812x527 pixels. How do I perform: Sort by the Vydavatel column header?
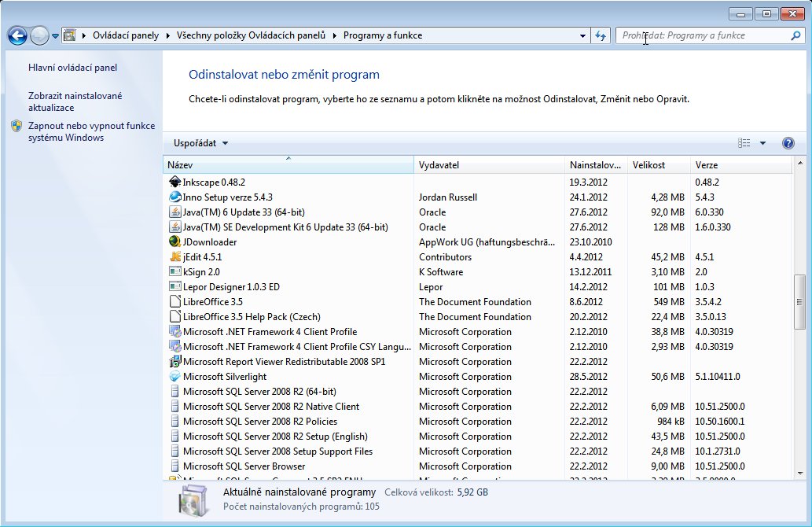pyautogui.click(x=490, y=164)
